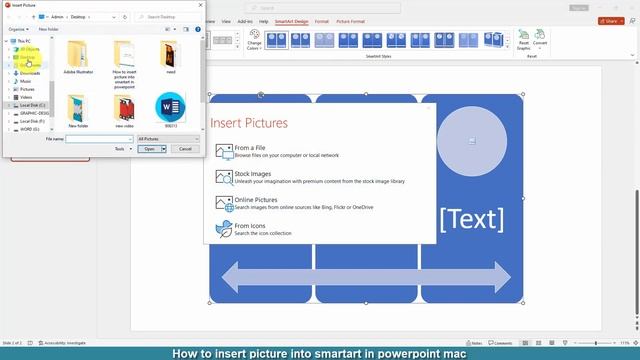Select Pictures in navigation tree
This screenshot has height=360, width=640.
tap(27, 89)
